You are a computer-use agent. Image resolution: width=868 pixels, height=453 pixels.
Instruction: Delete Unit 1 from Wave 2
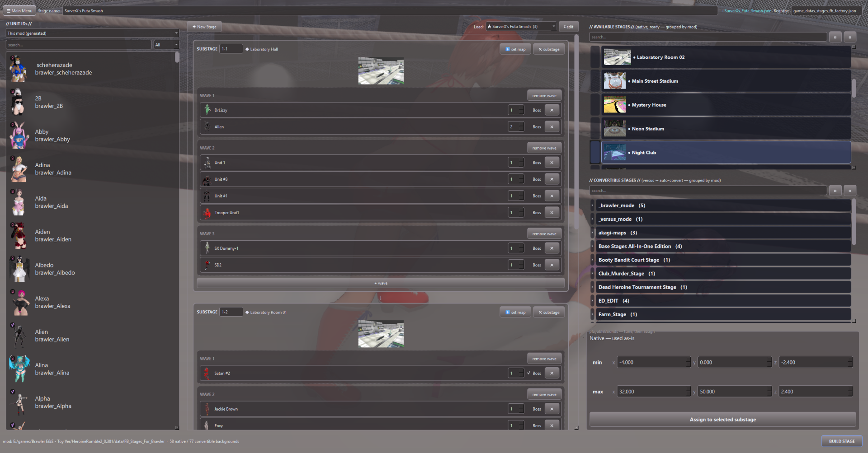pyautogui.click(x=552, y=163)
